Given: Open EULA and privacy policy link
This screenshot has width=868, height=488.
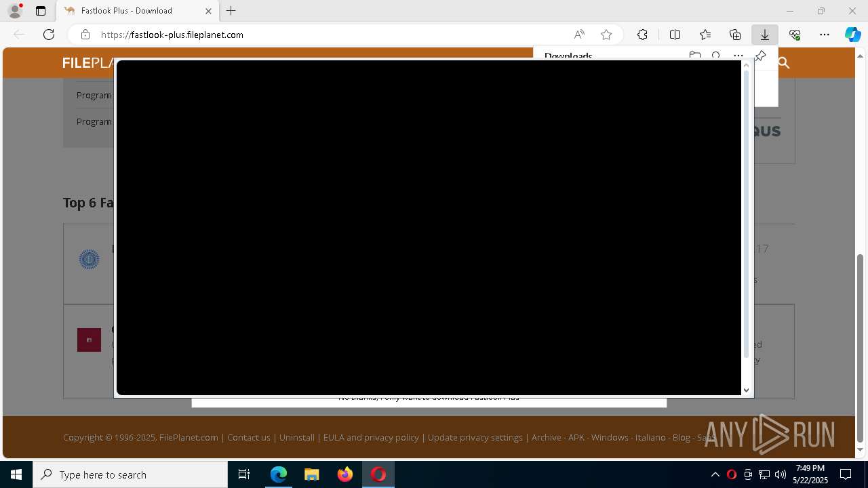Looking at the screenshot, I should coord(371,437).
